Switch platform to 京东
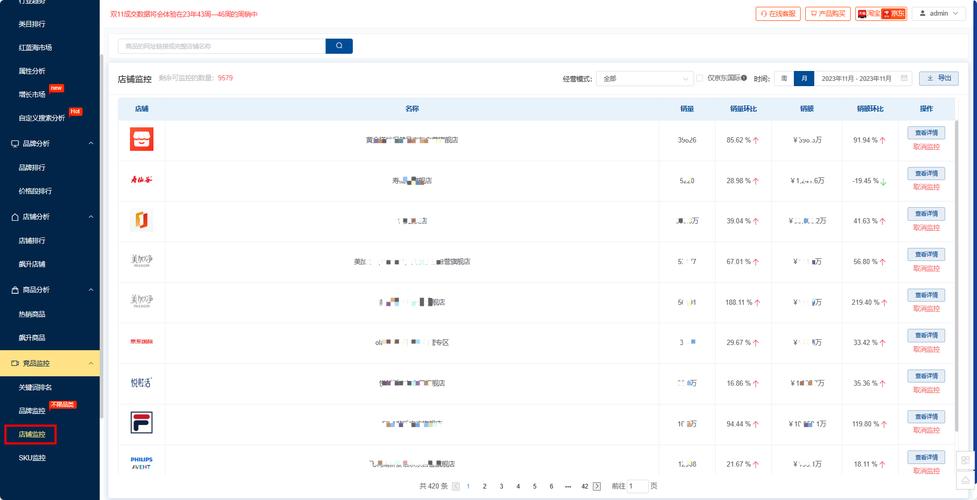Viewport: 977px width, 500px height. click(x=894, y=13)
